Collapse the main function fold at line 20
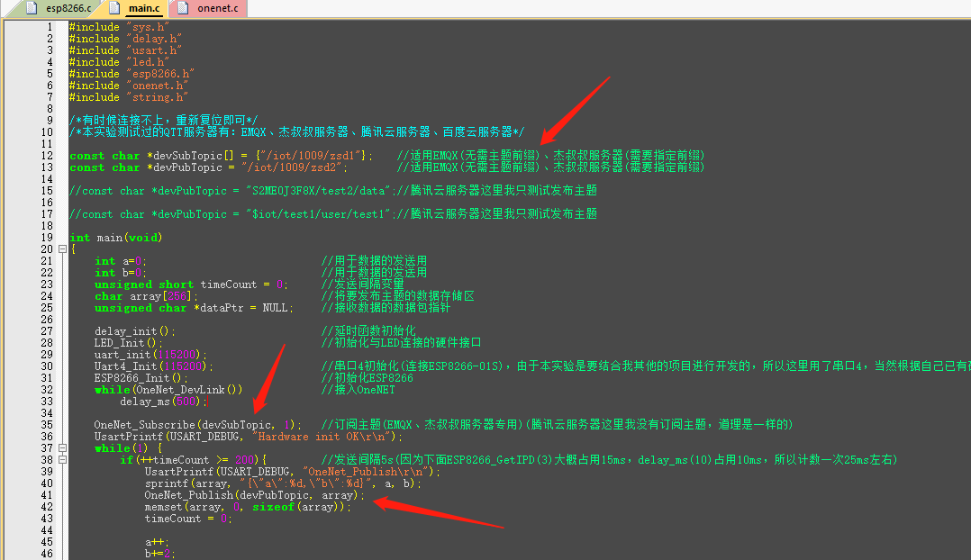This screenshot has height=560, width=971. 62,248
